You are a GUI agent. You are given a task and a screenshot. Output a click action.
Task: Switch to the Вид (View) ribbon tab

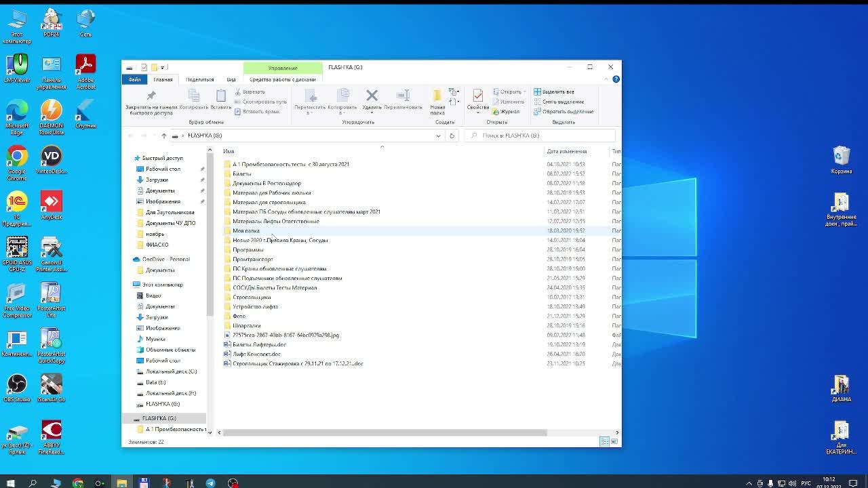click(231, 79)
